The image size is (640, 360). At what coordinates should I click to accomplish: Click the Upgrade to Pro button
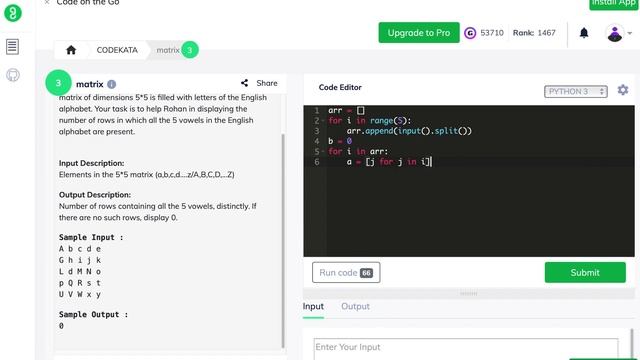pos(419,33)
